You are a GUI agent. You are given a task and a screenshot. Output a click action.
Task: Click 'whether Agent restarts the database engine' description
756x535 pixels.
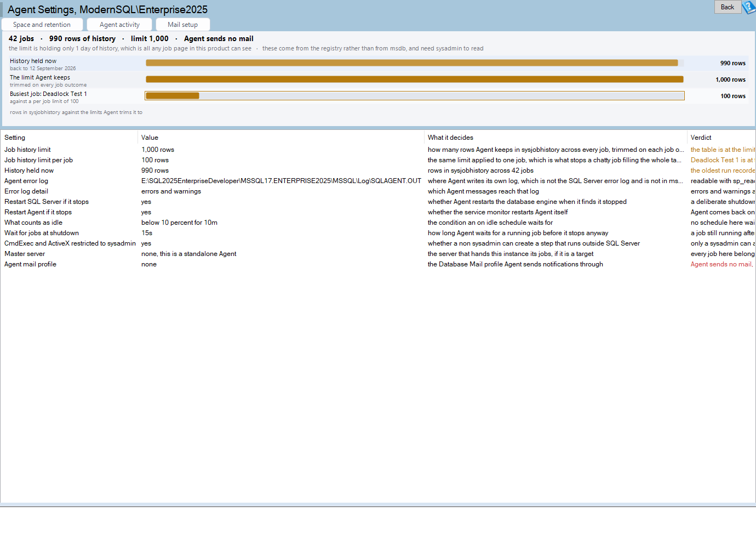[x=527, y=202]
